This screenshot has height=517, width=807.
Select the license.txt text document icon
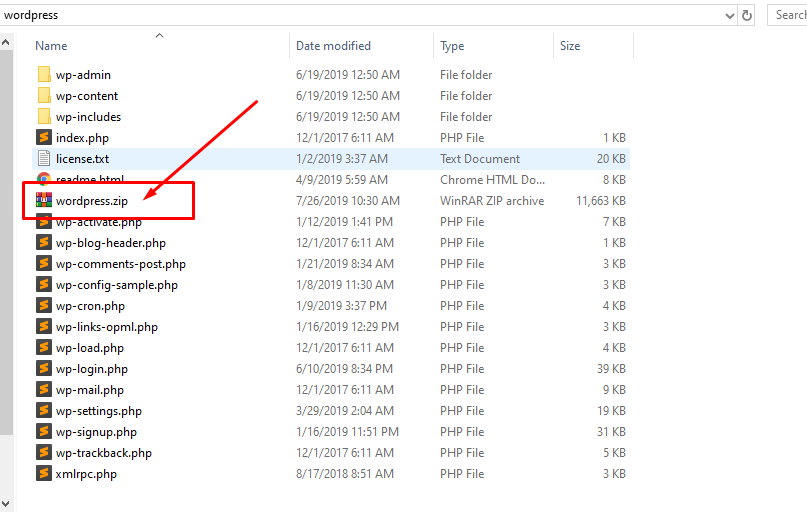click(x=44, y=158)
